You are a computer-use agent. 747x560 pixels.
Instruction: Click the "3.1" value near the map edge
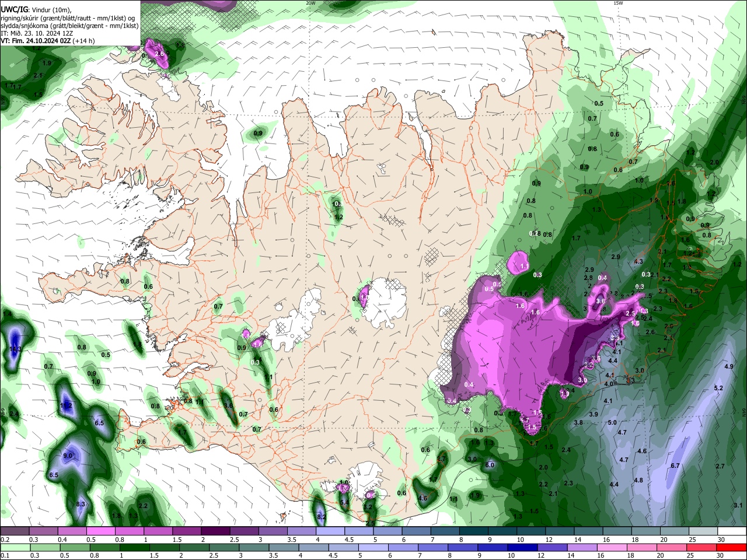tap(738, 505)
